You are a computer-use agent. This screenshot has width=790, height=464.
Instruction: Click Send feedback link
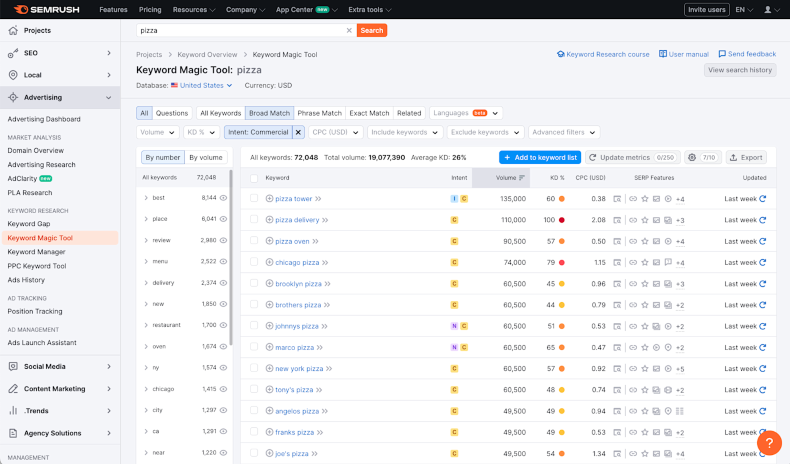747,54
